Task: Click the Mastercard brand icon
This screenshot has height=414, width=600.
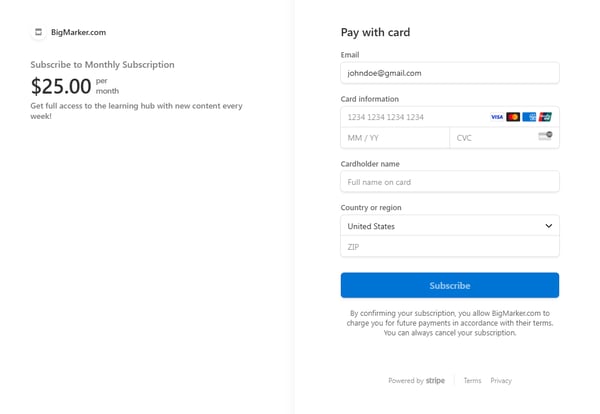Action: tap(513, 117)
